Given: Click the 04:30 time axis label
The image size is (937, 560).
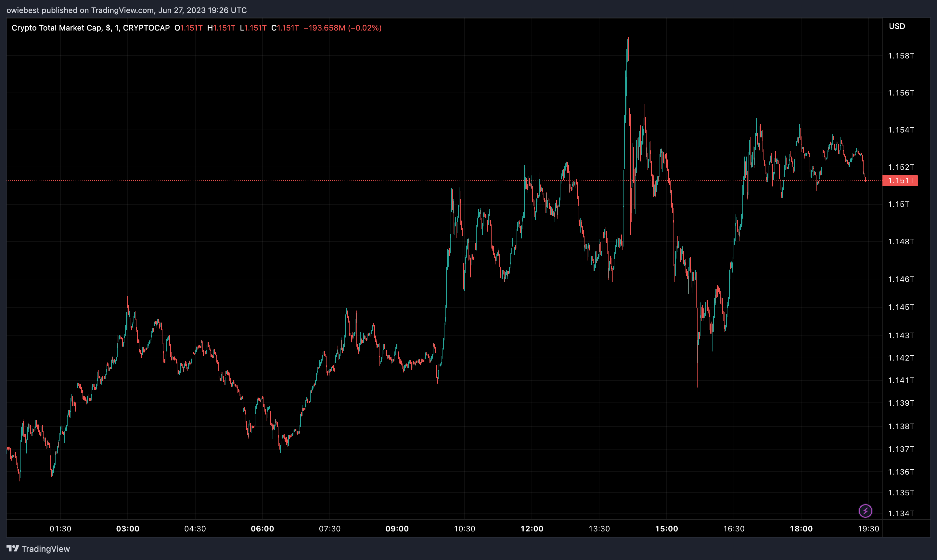Looking at the screenshot, I should coord(195,529).
